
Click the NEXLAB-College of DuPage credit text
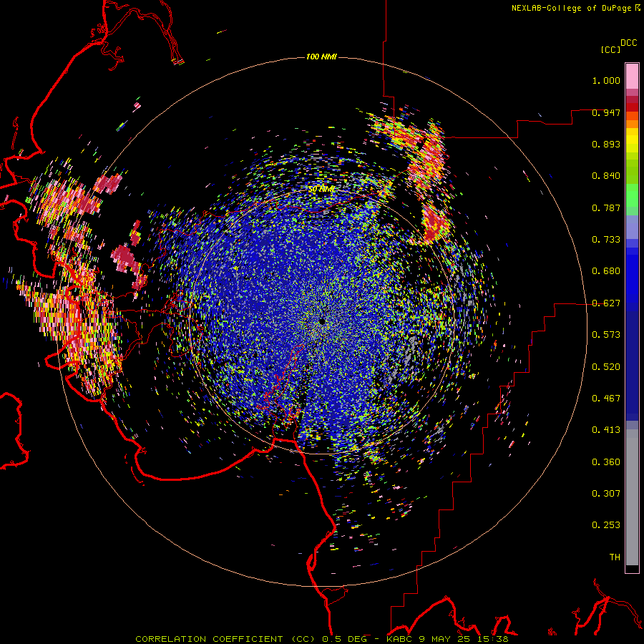coord(572,8)
